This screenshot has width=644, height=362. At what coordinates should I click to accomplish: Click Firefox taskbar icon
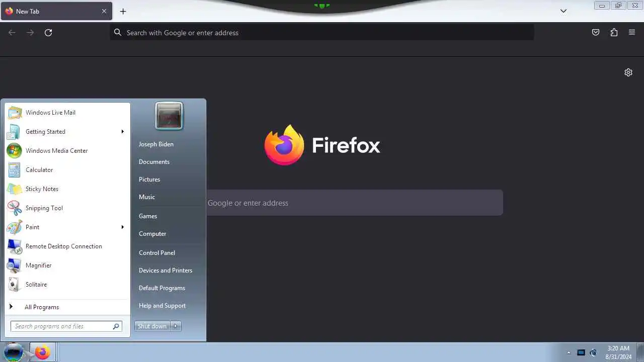(42, 352)
